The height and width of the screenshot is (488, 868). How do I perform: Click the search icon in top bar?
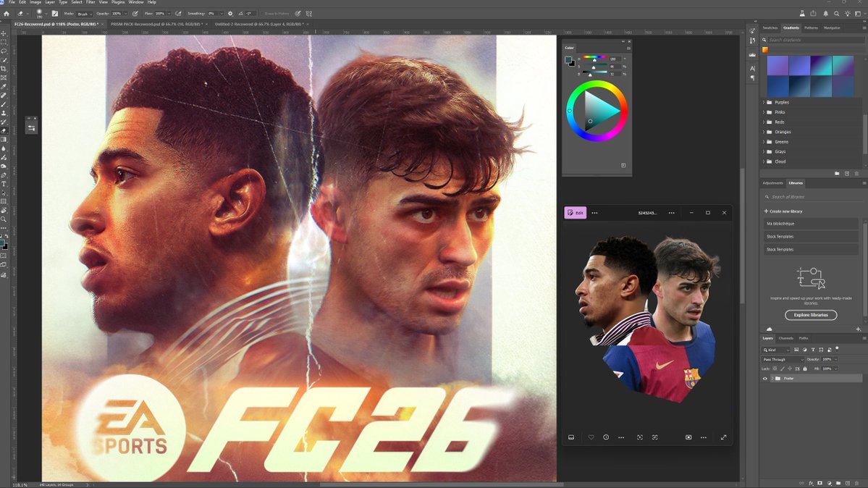[x=836, y=13]
